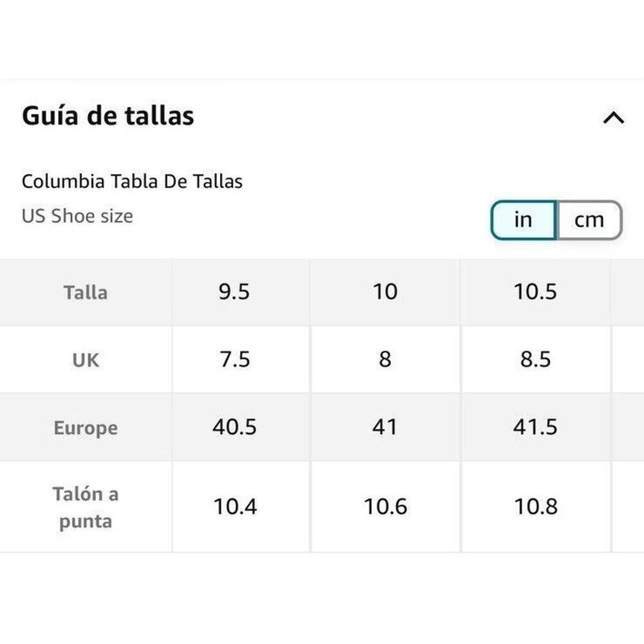Switch units to cm
This screenshot has width=644, height=644.
click(x=589, y=220)
